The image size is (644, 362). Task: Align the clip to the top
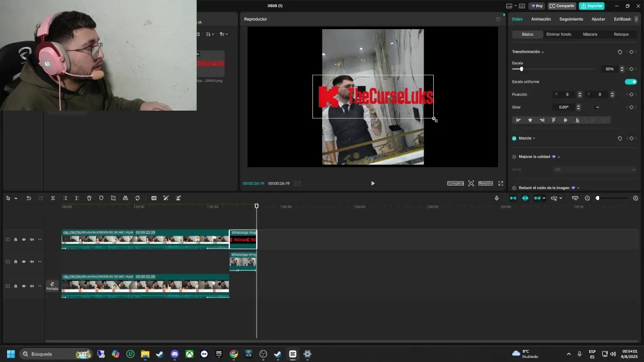click(x=553, y=120)
